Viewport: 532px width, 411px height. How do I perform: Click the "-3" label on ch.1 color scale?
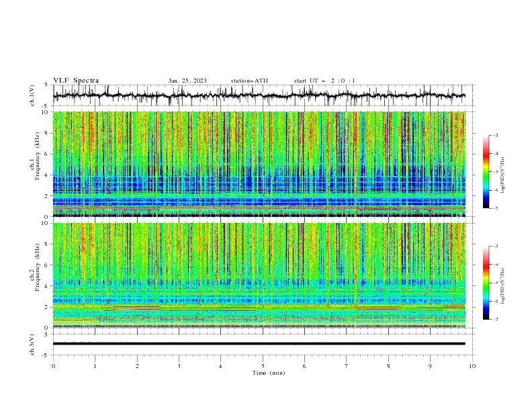click(496, 135)
